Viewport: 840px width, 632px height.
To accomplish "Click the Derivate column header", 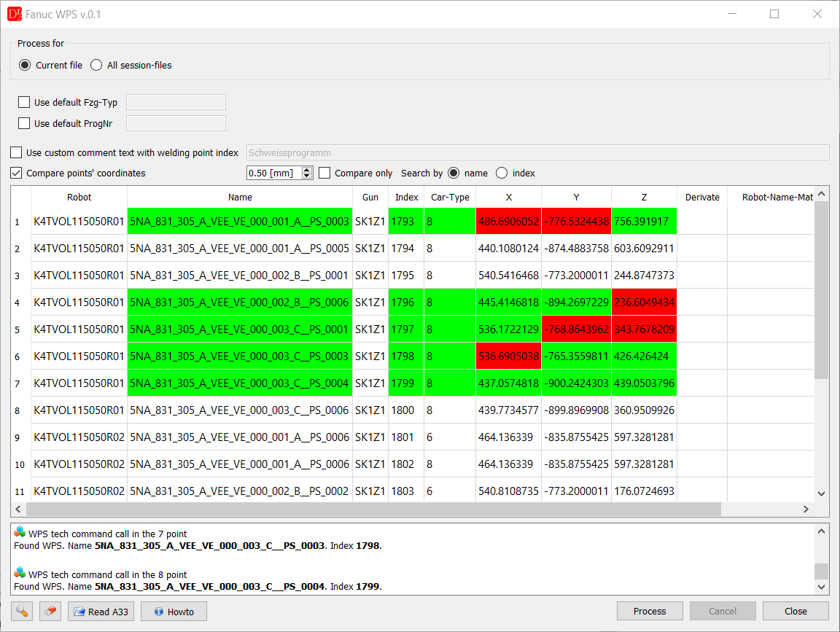I will tap(702, 197).
